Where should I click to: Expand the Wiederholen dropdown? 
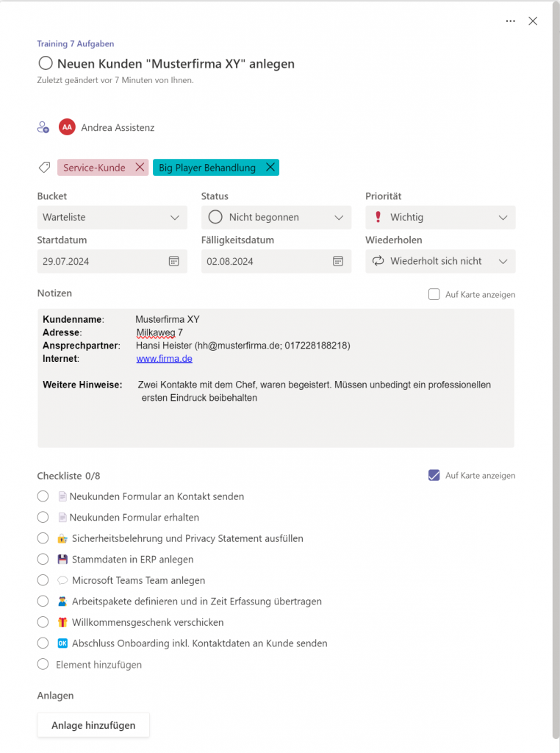coord(504,261)
